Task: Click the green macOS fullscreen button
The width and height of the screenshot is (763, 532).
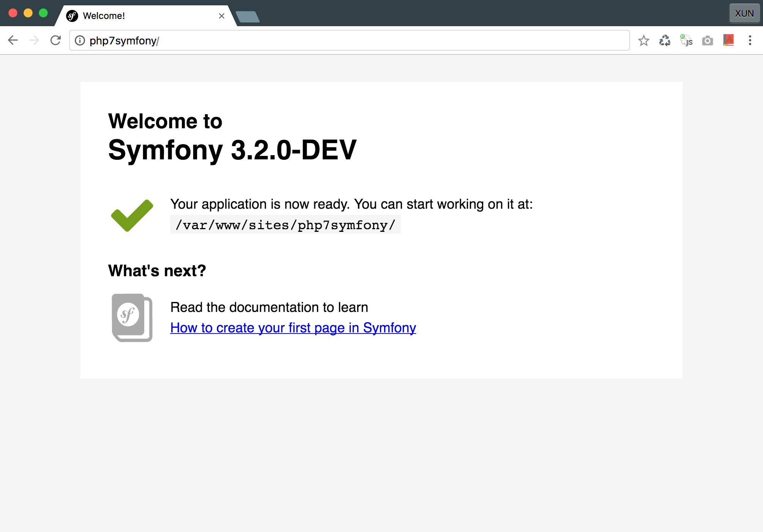Action: (43, 13)
